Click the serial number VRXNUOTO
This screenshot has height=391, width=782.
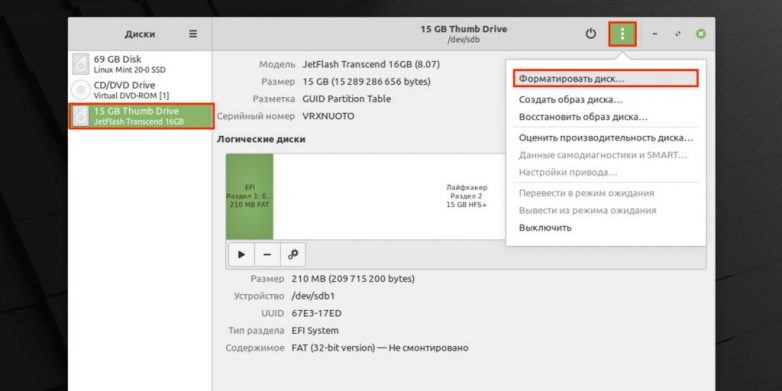coord(328,116)
